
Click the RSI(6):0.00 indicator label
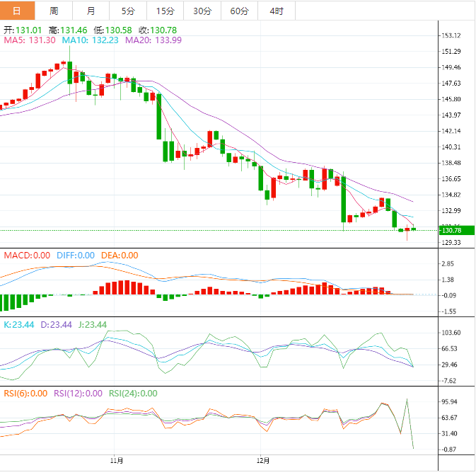coord(26,394)
